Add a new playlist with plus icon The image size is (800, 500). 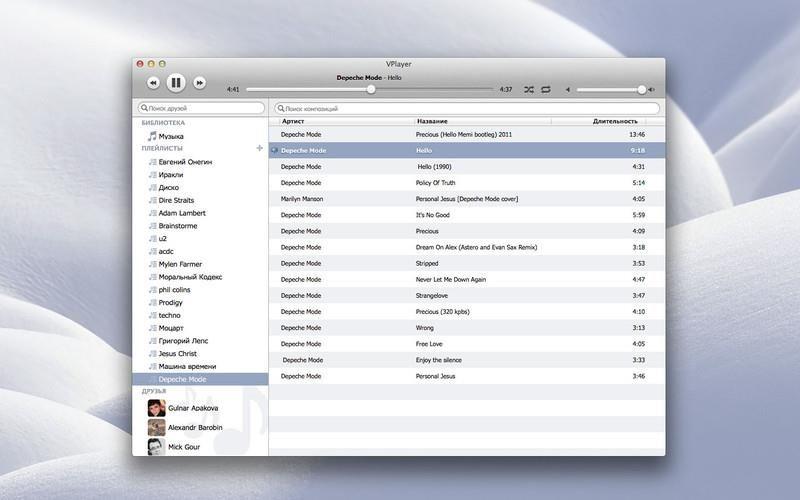[x=260, y=148]
